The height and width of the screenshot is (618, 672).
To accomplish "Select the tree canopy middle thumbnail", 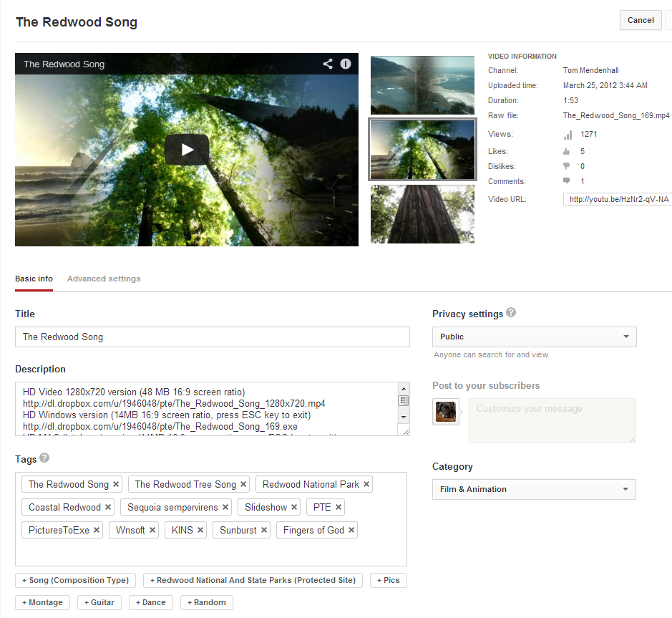I will (x=422, y=149).
